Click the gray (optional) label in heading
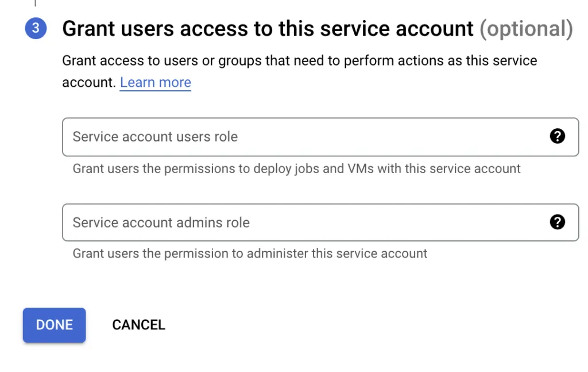 pos(526,29)
